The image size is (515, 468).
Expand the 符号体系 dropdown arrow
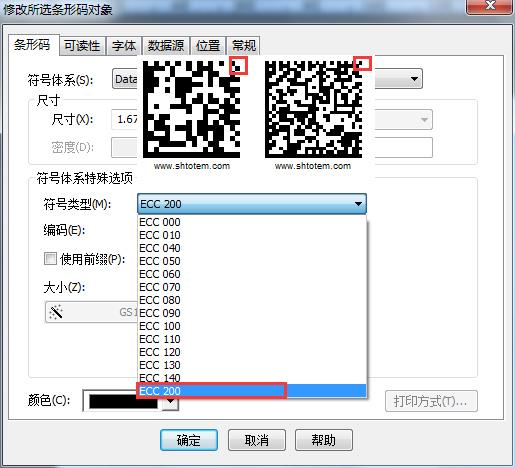(x=414, y=79)
